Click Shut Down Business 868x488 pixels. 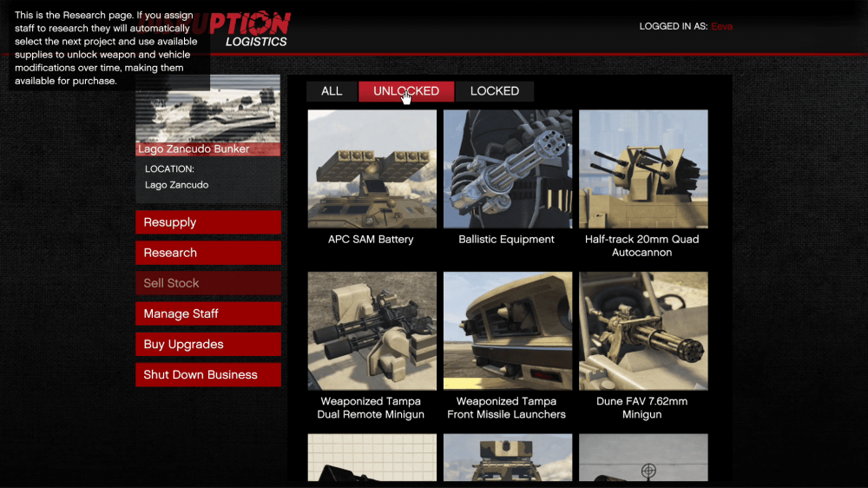click(208, 374)
